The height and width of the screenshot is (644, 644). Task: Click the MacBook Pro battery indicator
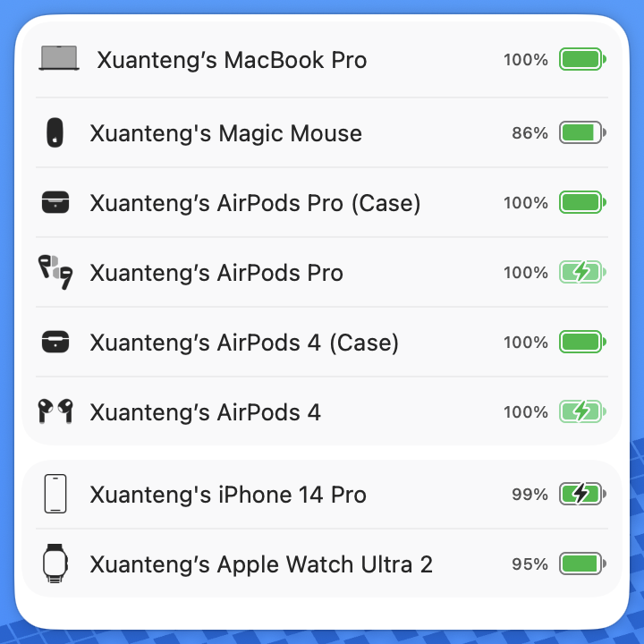coord(582,60)
